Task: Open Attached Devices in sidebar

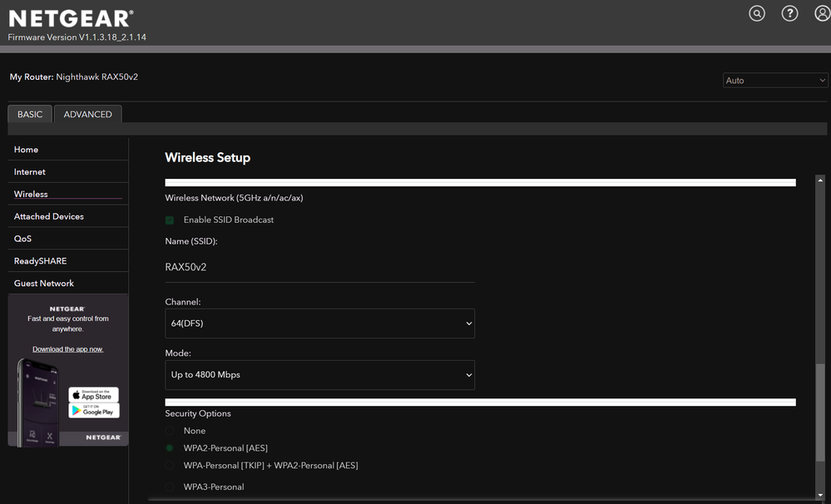Action: point(49,216)
